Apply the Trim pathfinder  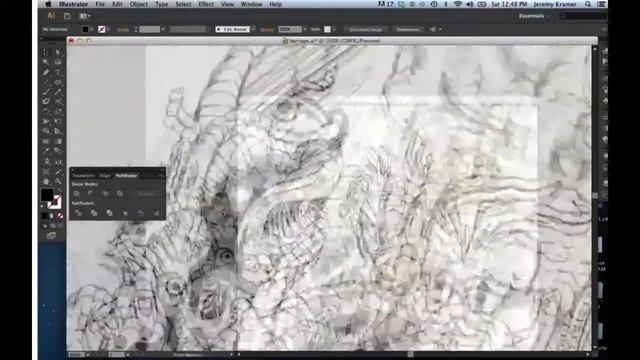pyautogui.click(x=94, y=213)
